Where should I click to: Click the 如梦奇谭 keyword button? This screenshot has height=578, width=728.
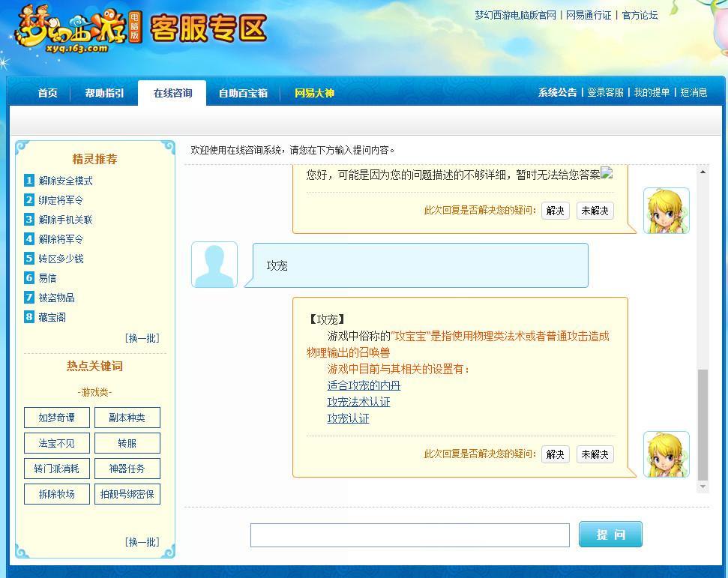[x=56, y=418]
